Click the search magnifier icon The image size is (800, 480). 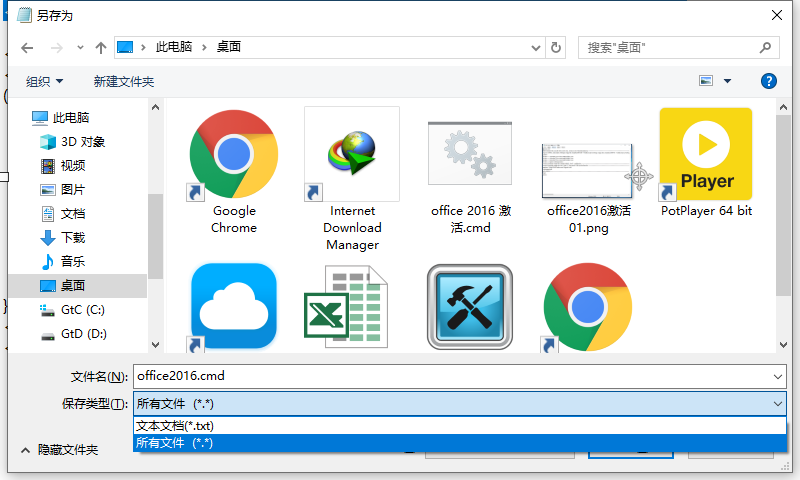pos(765,47)
